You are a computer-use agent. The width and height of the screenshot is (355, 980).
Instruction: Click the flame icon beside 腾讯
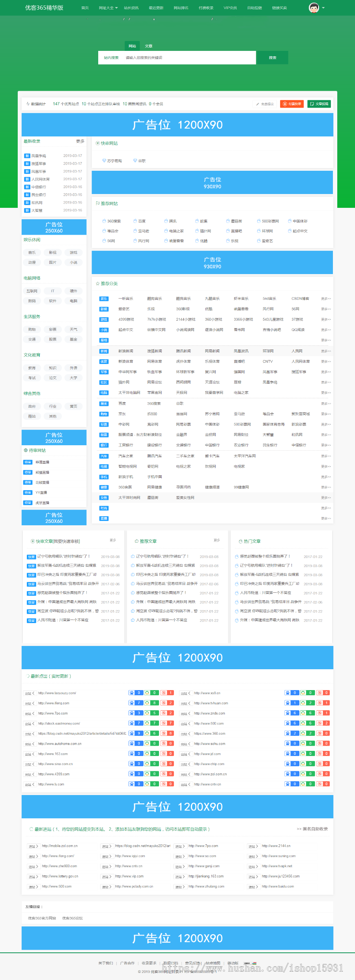click(x=166, y=221)
